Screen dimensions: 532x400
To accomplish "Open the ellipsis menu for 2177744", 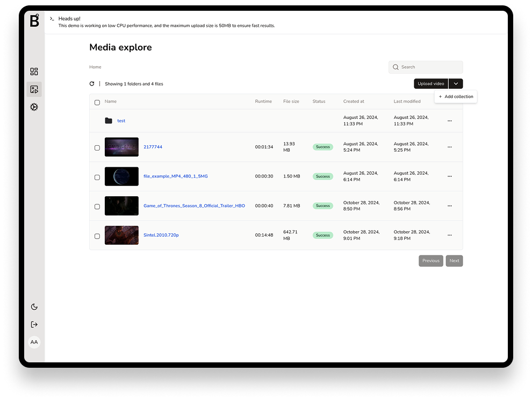I will click(x=449, y=147).
